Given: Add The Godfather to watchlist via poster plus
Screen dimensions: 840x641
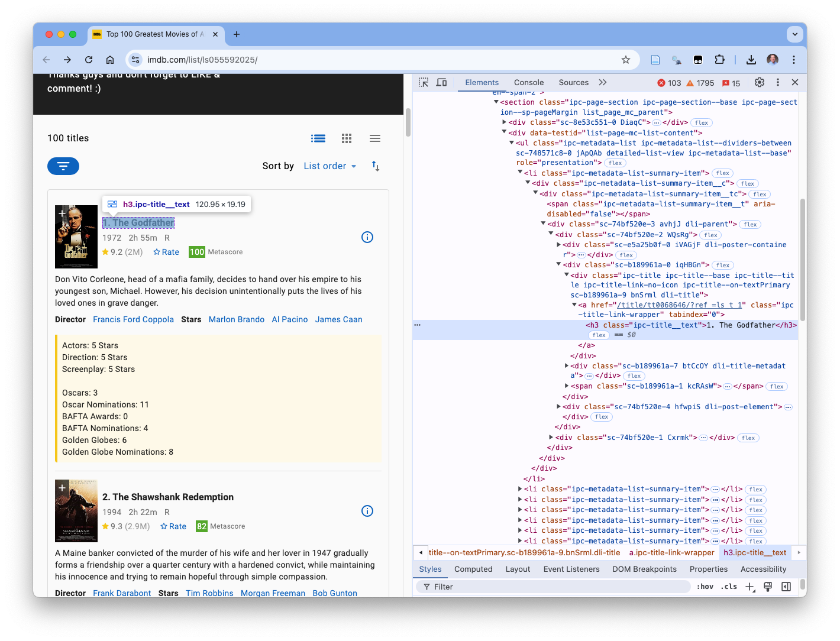Looking at the screenshot, I should coord(62,213).
